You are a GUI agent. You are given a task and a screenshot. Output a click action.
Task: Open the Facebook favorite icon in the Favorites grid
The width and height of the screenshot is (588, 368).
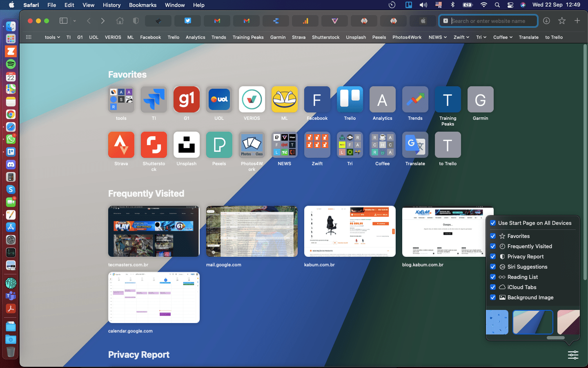pyautogui.click(x=317, y=99)
